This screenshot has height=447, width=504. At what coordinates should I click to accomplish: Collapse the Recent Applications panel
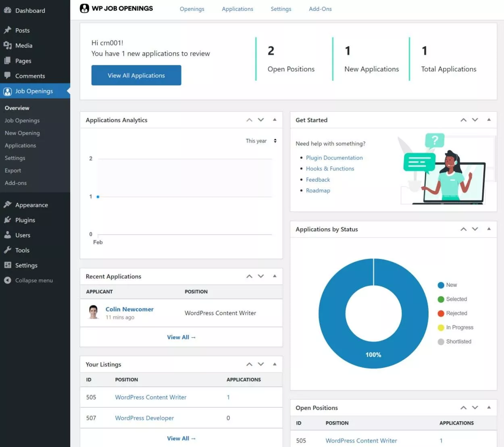coord(275,276)
